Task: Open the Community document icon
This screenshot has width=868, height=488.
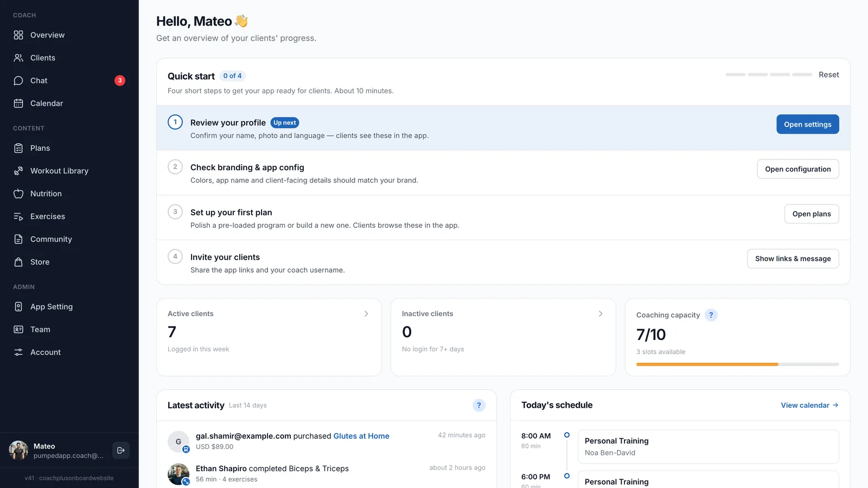Action: click(x=18, y=239)
